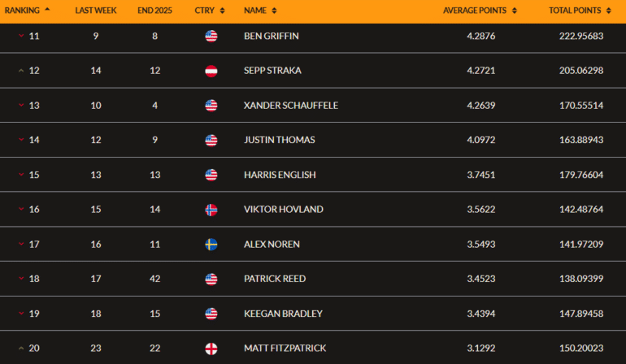Screen dimensions: 626x364
Task: Click the England flag beside Matt Fitzpatrick
Action: (211, 349)
